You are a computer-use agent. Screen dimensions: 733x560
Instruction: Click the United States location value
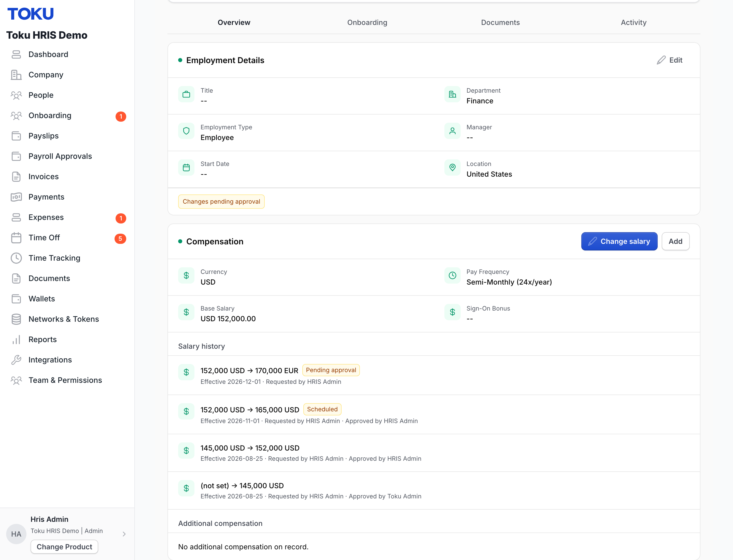489,174
